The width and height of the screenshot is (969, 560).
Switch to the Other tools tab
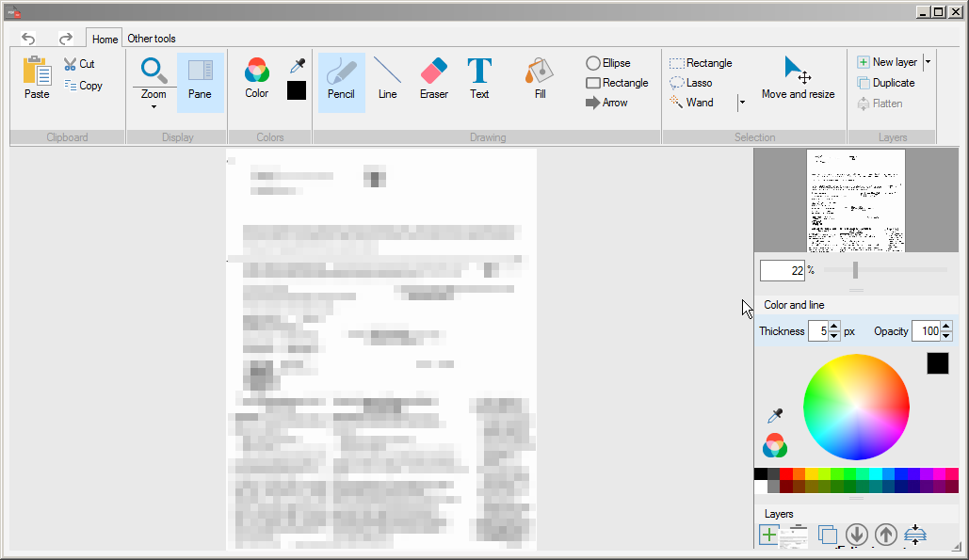(x=152, y=39)
